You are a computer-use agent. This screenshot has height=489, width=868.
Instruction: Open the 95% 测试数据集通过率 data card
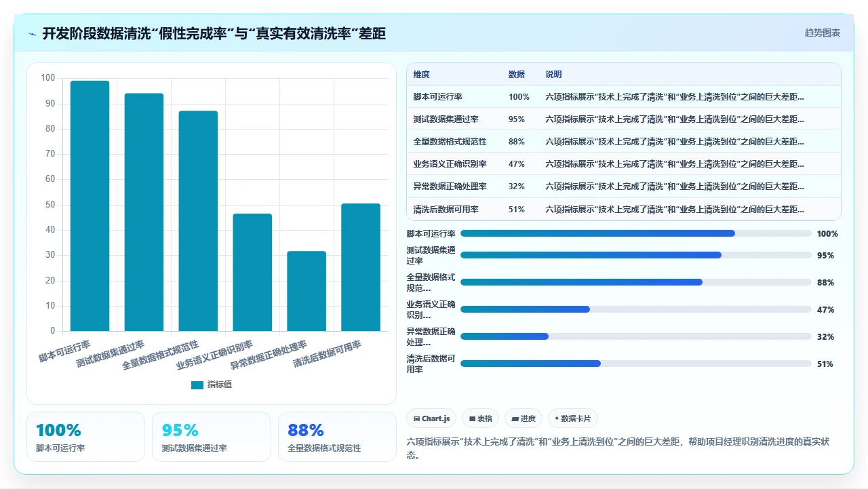212,437
